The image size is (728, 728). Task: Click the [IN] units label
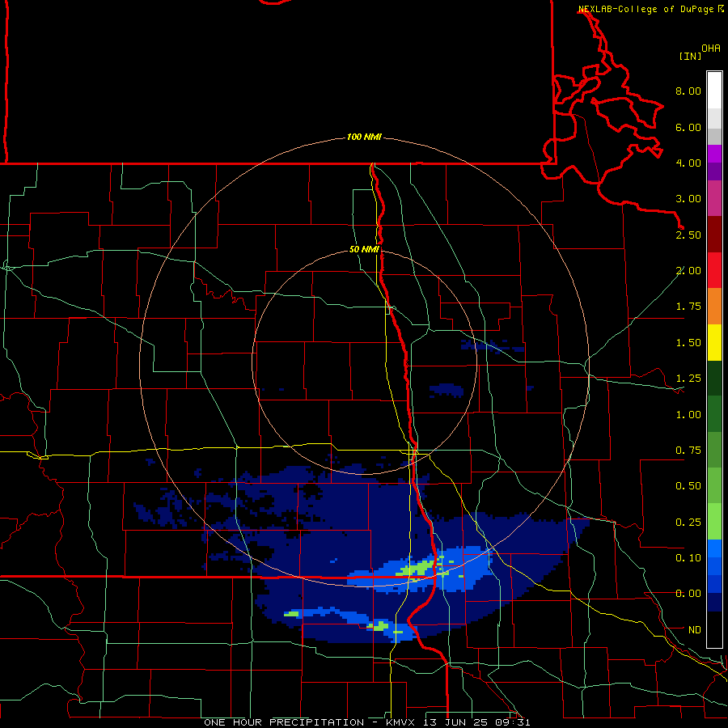691,56
